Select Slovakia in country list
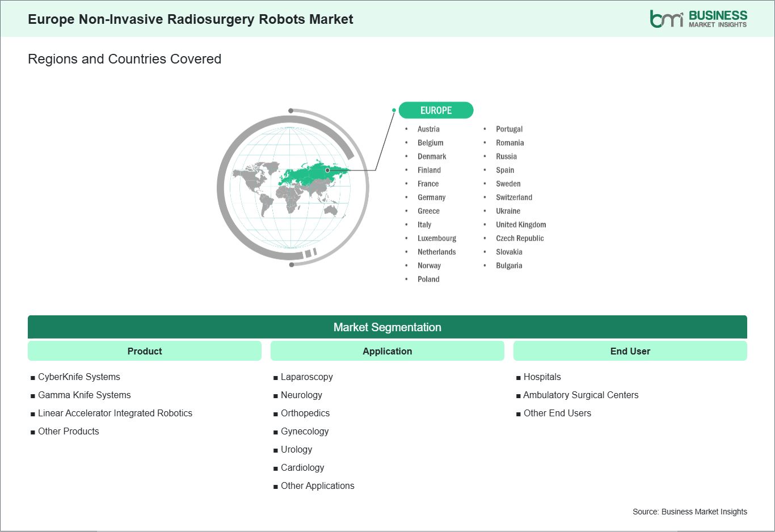 click(x=509, y=252)
